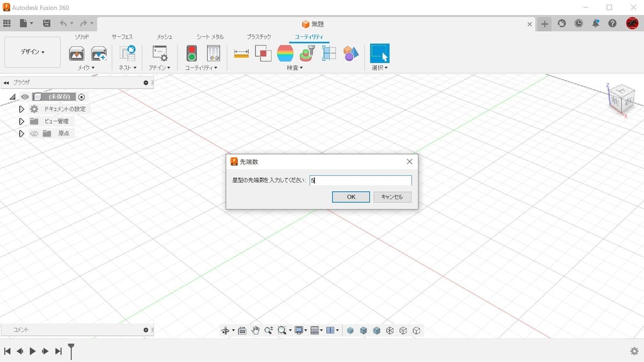Confirm the 先端数 dialog with OK

point(351,197)
